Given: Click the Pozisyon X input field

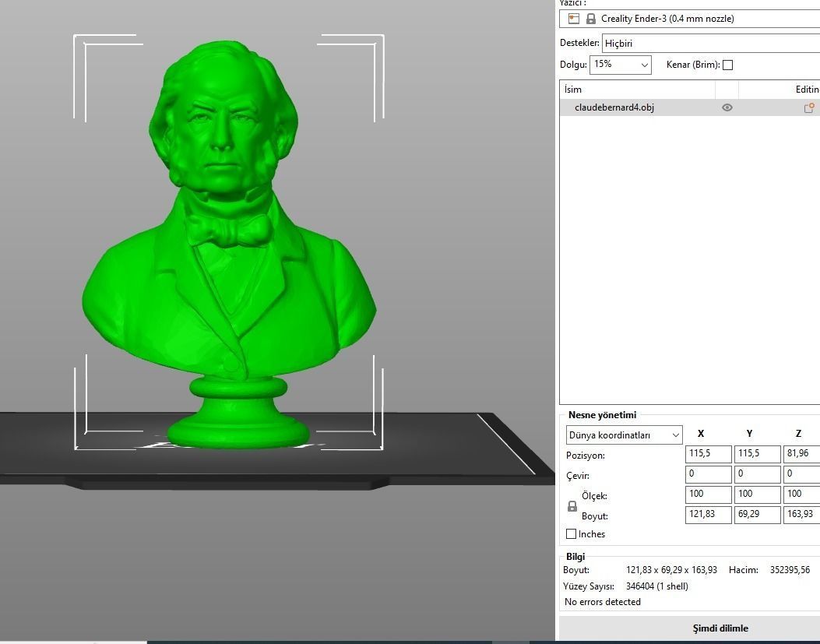Looking at the screenshot, I should 708,453.
